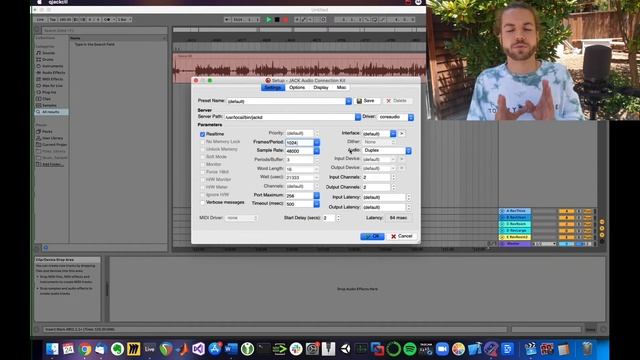This screenshot has width=640, height=360.
Task: Open Slack from the Dock
Action: pyautogui.click(x=296, y=349)
